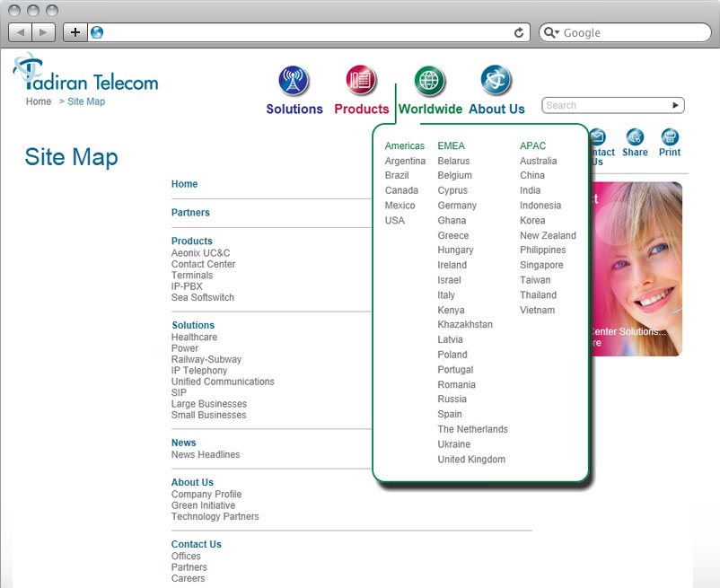Image resolution: width=720 pixels, height=588 pixels.
Task: Submit search using the arrow button
Action: (x=675, y=105)
